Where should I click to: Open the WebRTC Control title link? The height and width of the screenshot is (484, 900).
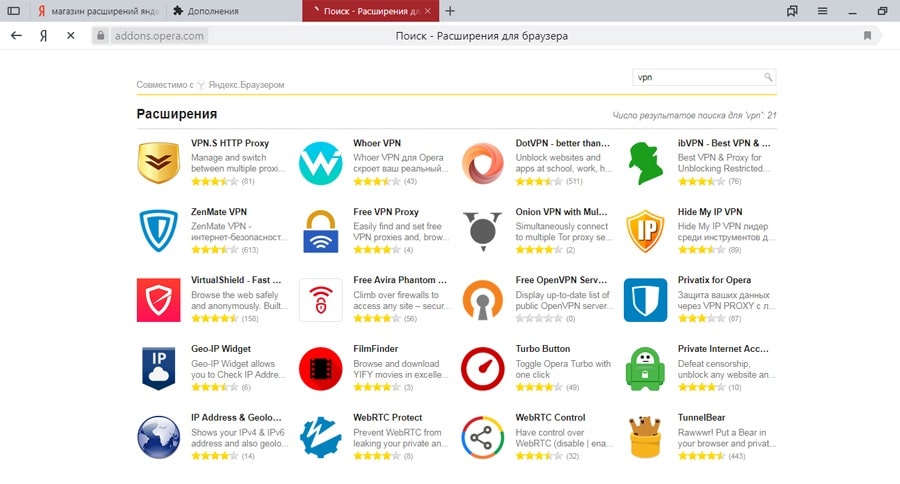(x=550, y=417)
